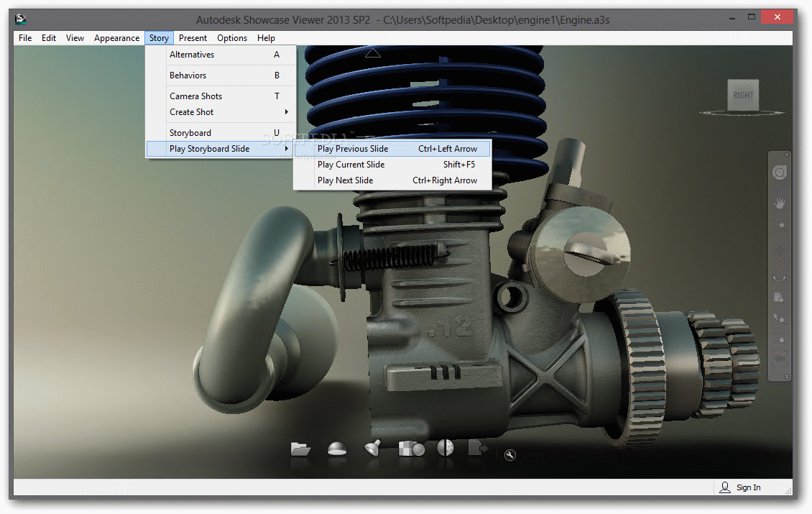Click the export document arrow icon

tap(477, 448)
